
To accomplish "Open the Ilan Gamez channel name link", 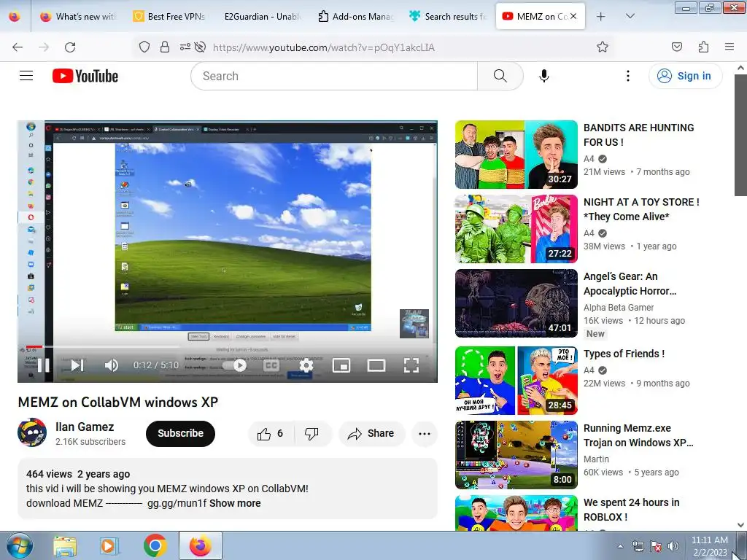I will [x=85, y=427].
